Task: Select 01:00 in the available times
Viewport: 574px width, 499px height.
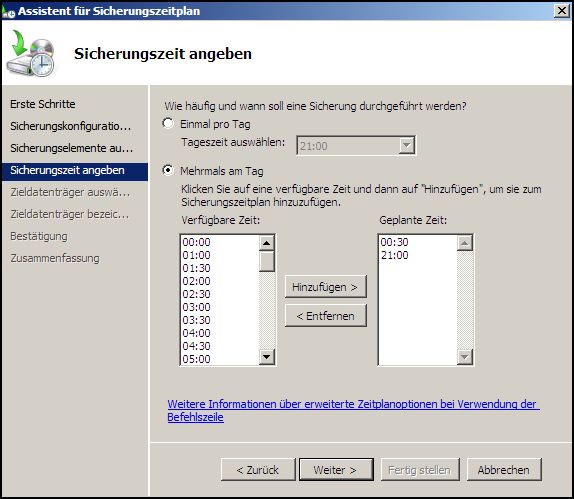Action: click(197, 255)
